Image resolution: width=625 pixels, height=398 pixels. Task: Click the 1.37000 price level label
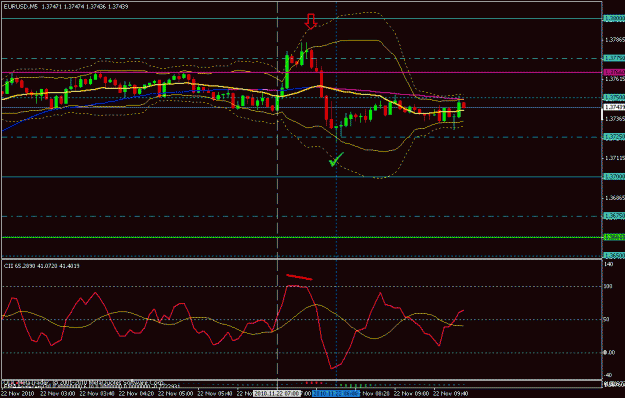614,176
